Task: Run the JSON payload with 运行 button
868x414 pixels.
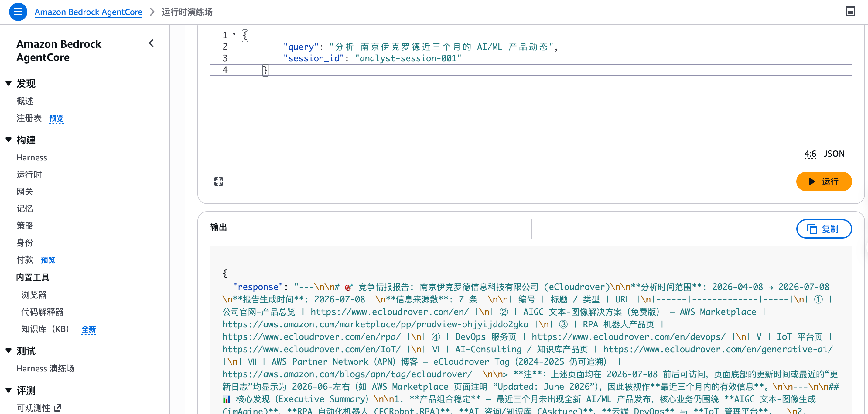Action: (824, 181)
